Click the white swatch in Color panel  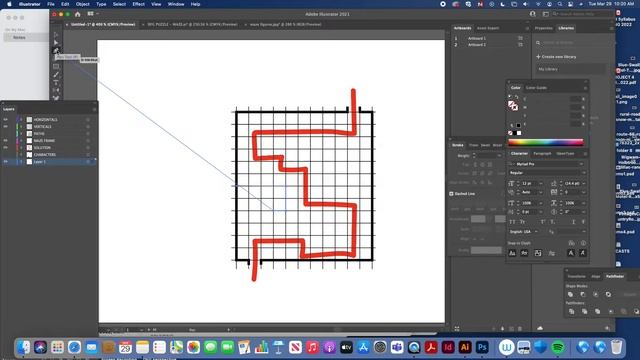[x=519, y=133]
